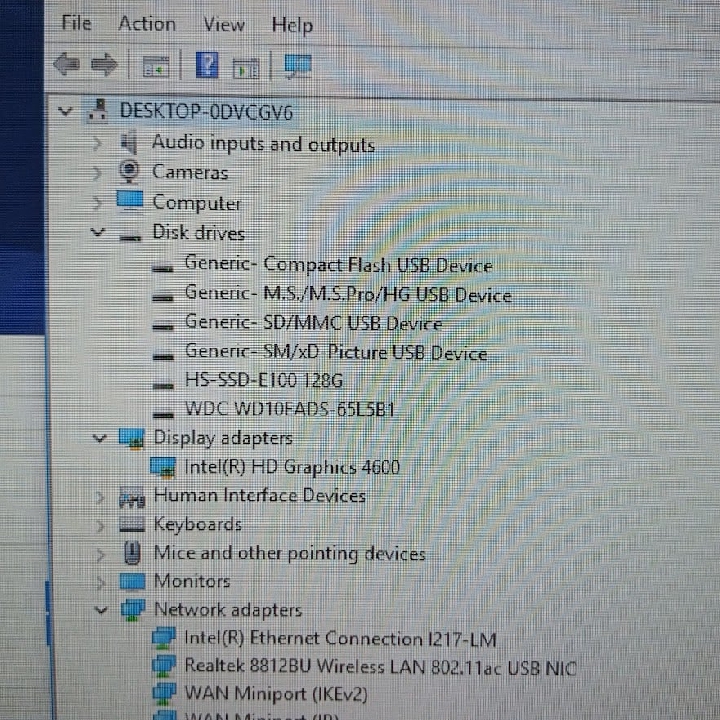Collapse the Network adapters node
The width and height of the screenshot is (720, 720).
[101, 611]
